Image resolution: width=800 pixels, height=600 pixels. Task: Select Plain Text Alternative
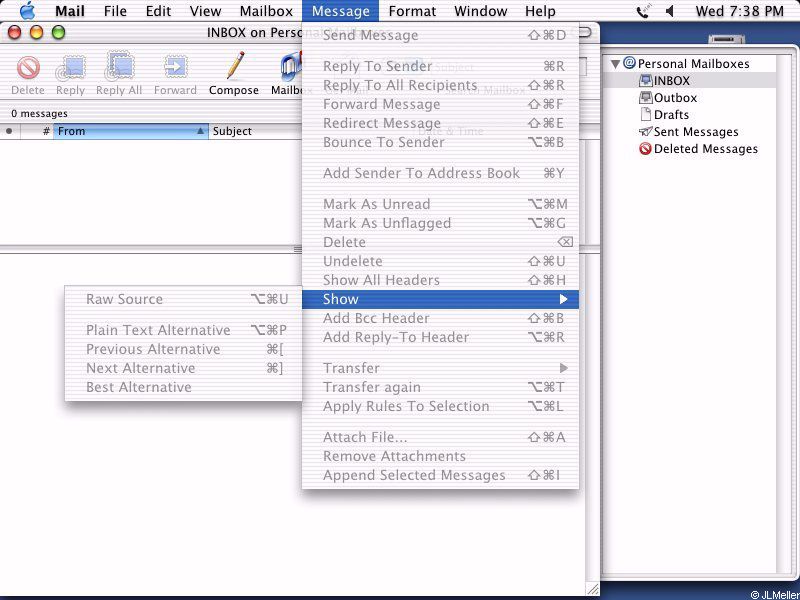pyautogui.click(x=183, y=330)
